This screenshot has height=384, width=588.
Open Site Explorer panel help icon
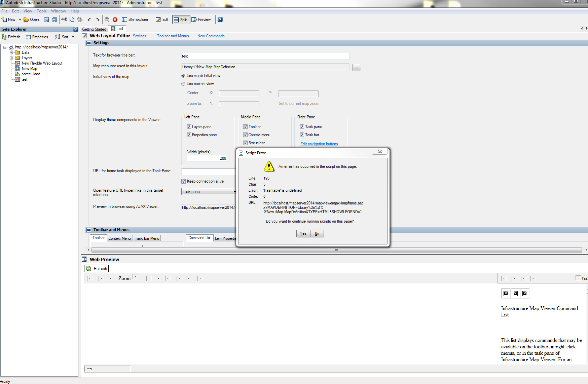coord(76,29)
